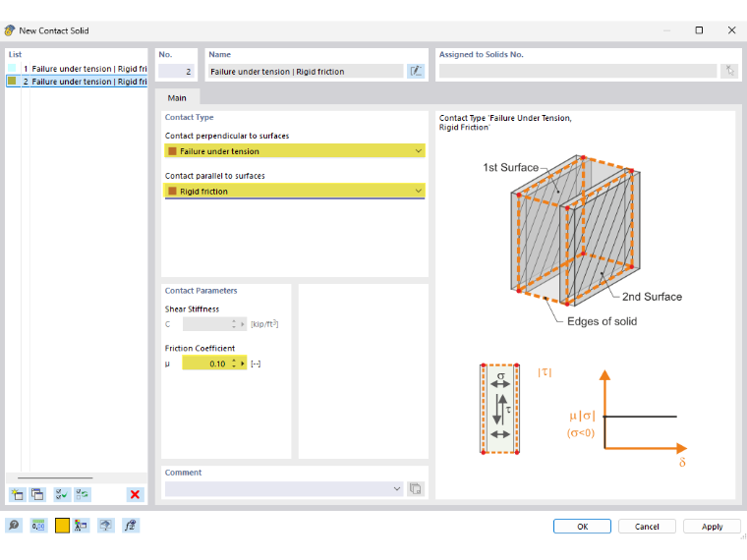The height and width of the screenshot is (560, 747).
Task: Click the cyan color swatch of list item 1
Action: [12, 68]
